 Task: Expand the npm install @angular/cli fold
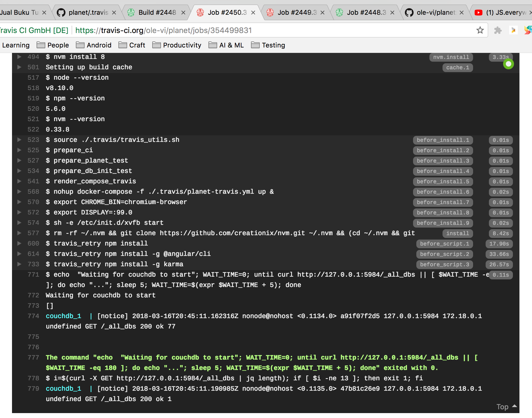(x=19, y=254)
